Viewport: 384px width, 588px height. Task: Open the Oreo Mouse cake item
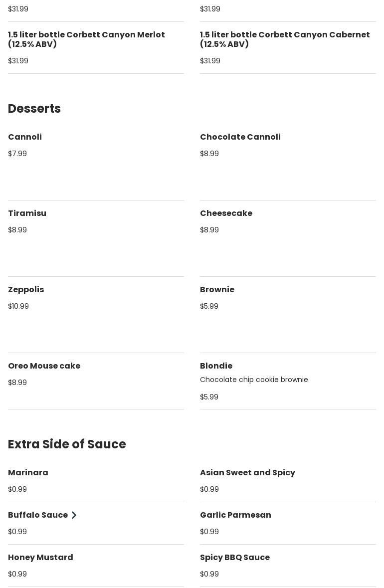44,366
